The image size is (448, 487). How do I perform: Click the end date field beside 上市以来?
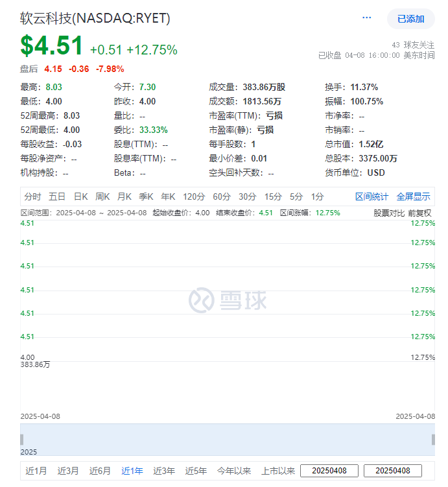click(x=393, y=471)
